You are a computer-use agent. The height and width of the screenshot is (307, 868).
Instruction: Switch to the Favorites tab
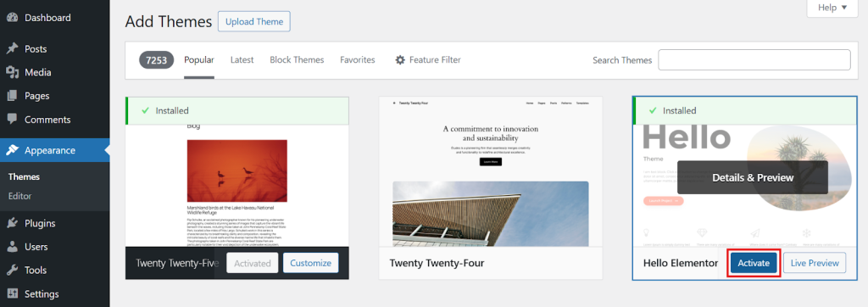click(x=358, y=60)
